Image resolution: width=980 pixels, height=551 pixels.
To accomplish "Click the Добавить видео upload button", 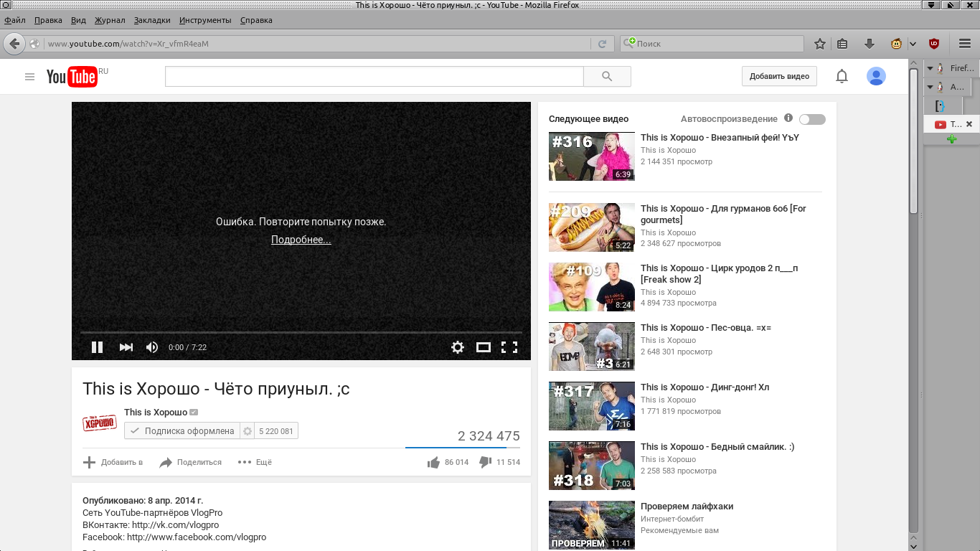I will point(779,76).
